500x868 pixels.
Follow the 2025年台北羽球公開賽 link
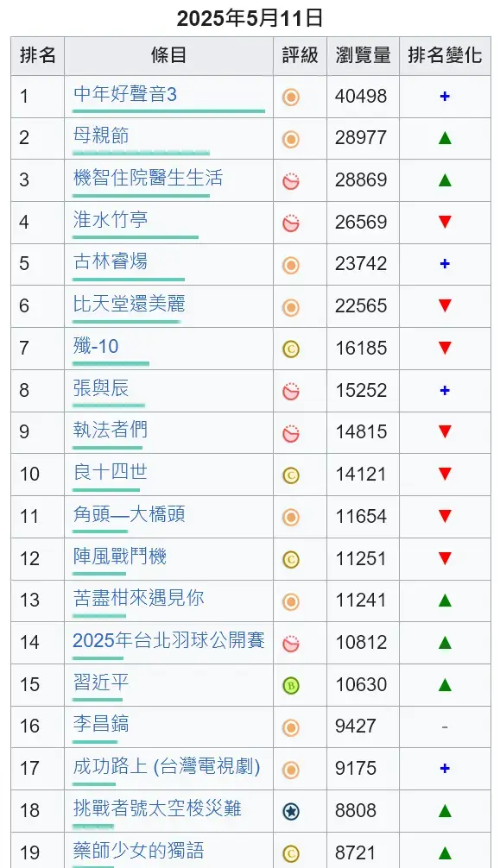click(x=168, y=640)
